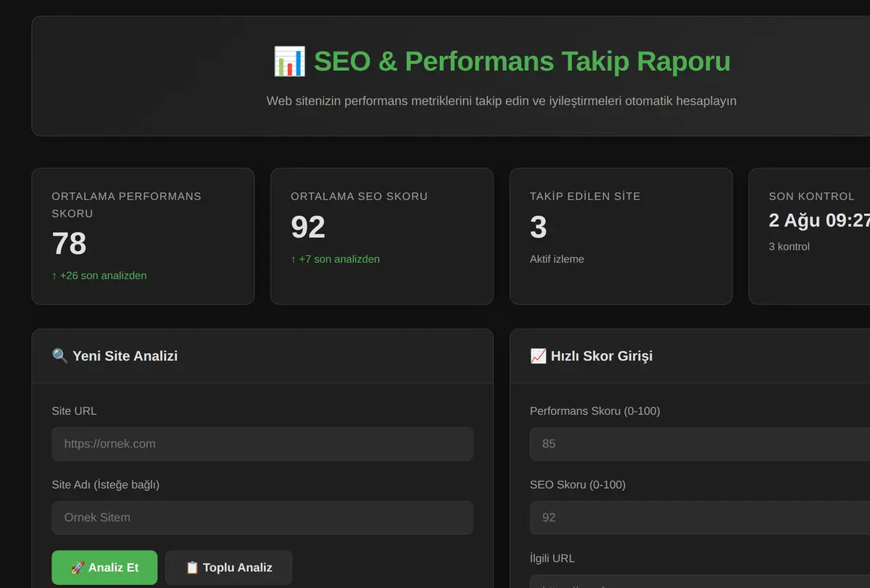Screen dimensions: 870x588
Task: Click the 'Site Adı (İsteğe bağlı)' label
Action: point(106,485)
